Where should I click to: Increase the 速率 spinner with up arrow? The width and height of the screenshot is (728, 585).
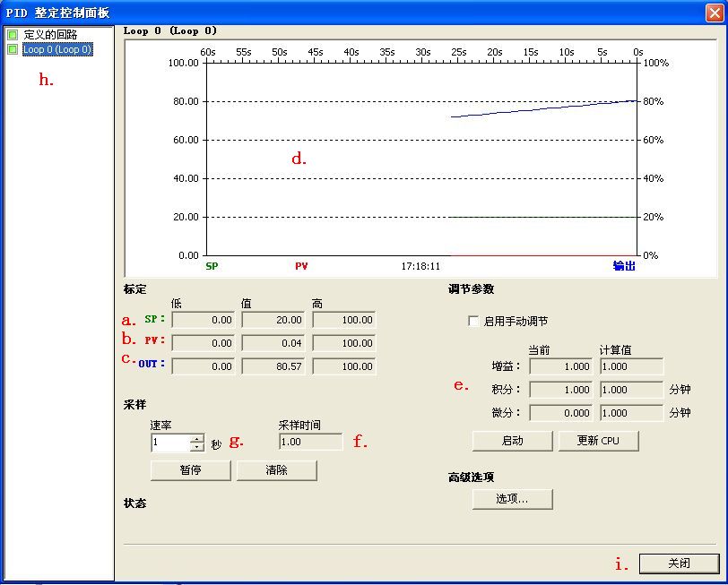[x=197, y=438]
